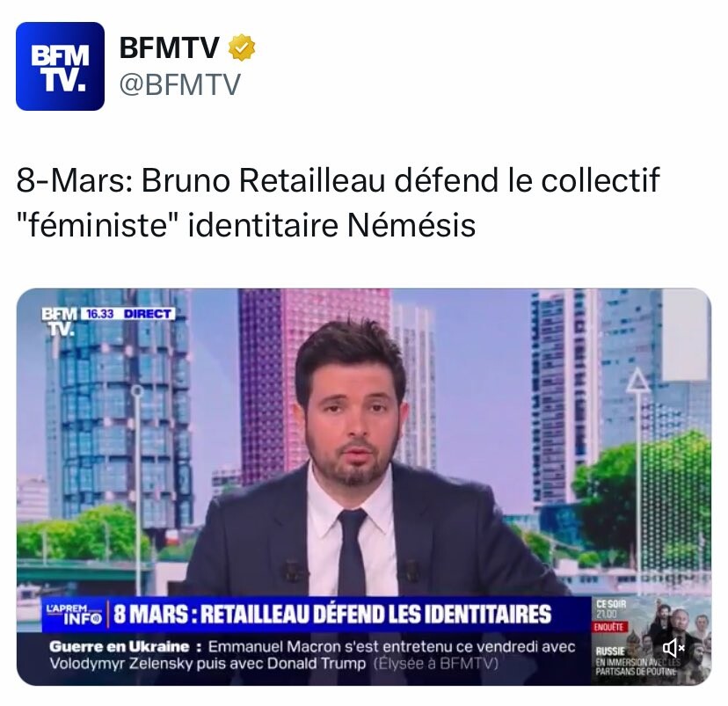This screenshot has height=706, width=728.
Task: Click Volodymyr Zelensky in the ticker
Action: pos(120,664)
